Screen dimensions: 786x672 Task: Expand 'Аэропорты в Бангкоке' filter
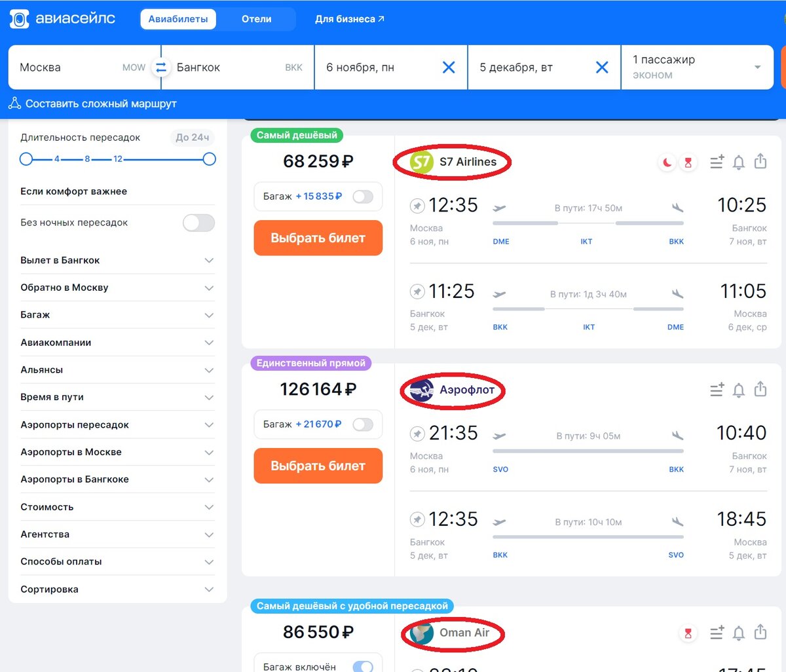(x=117, y=479)
